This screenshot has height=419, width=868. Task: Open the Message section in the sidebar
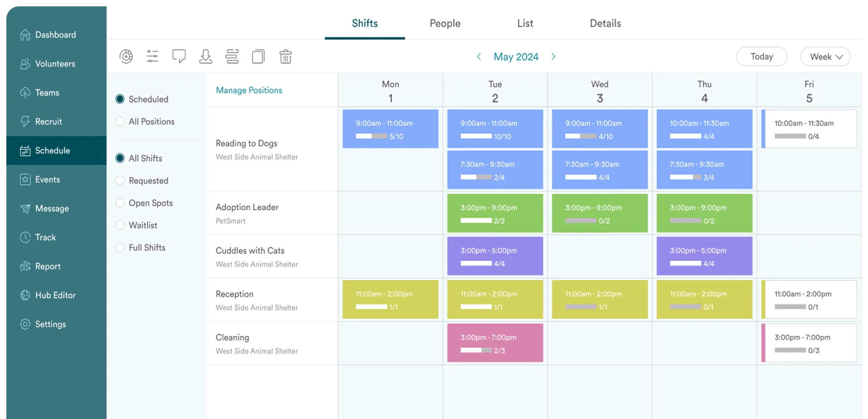click(52, 208)
